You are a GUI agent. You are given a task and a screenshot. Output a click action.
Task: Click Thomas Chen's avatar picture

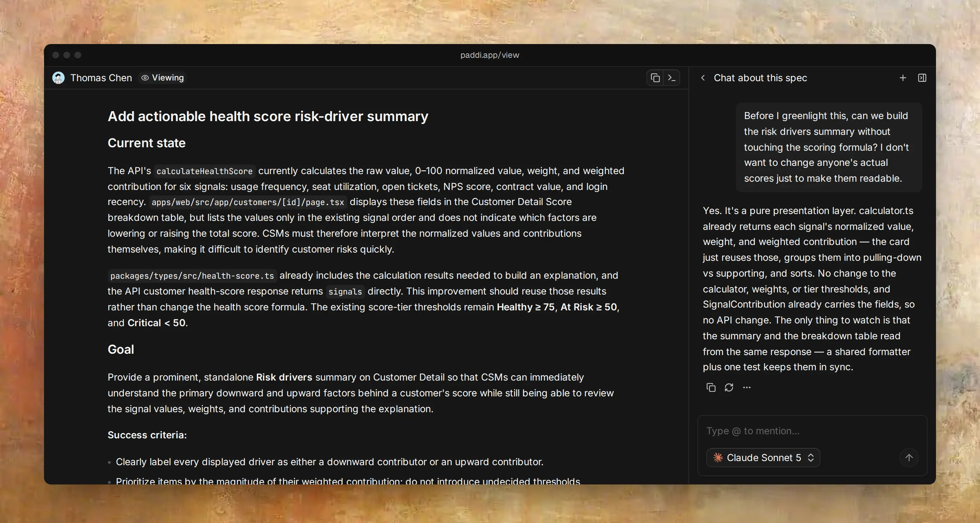(x=58, y=78)
